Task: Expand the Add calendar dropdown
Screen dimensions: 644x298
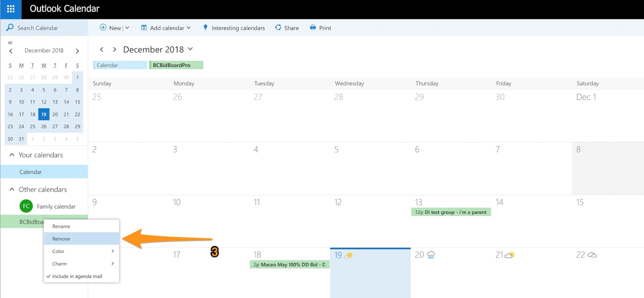Action: (x=188, y=27)
